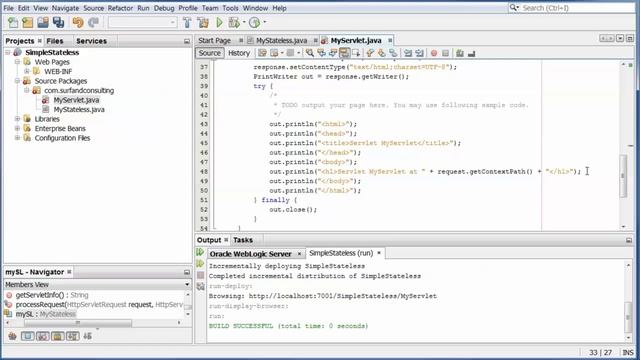Click the Build Project hammer icon
640x360 pixels.
187,22
